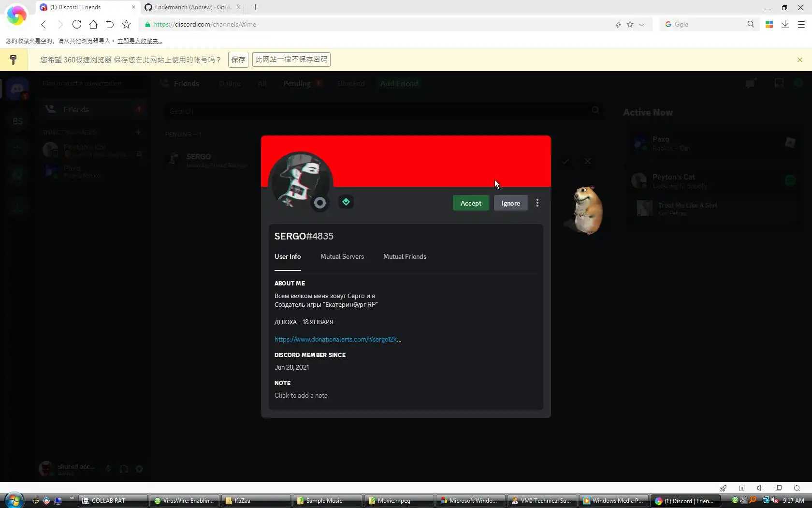This screenshot has height=508, width=812.
Task: Go back with browser back arrow
Action: (43, 24)
